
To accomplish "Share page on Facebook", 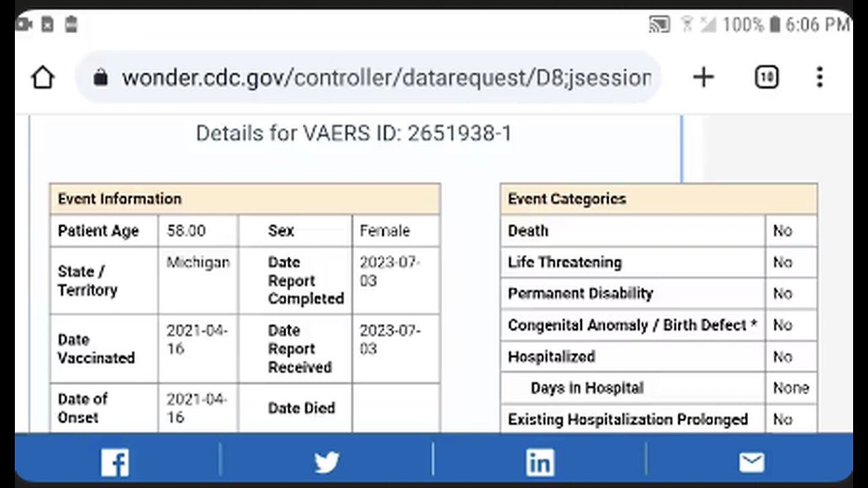I will 115,463.
